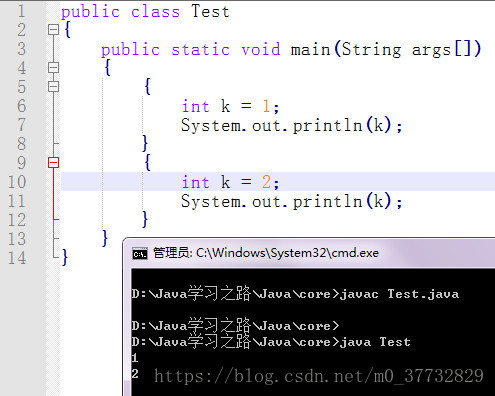This screenshot has height=396, width=495.
Task: Click the cmd.exe window title bar icon
Action: [140, 254]
